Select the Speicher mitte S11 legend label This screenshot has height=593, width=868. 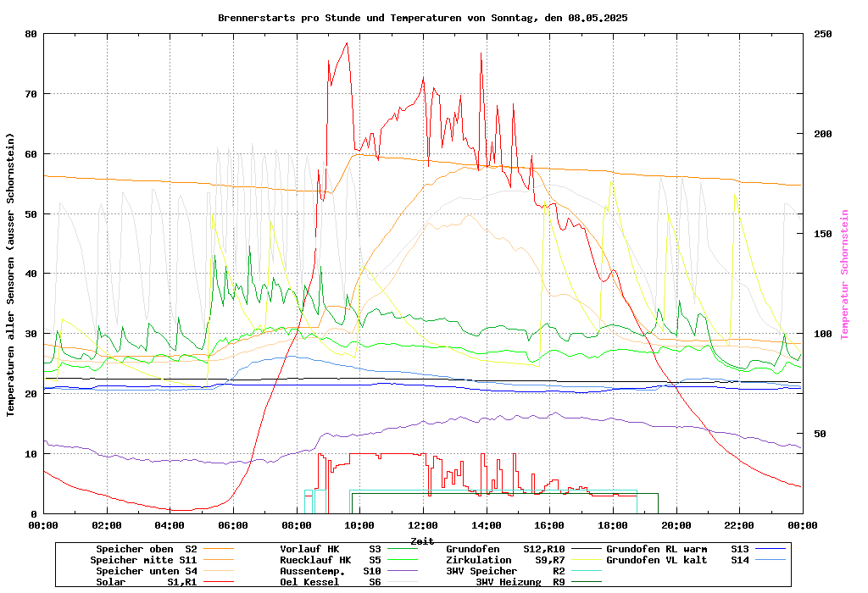tap(143, 560)
